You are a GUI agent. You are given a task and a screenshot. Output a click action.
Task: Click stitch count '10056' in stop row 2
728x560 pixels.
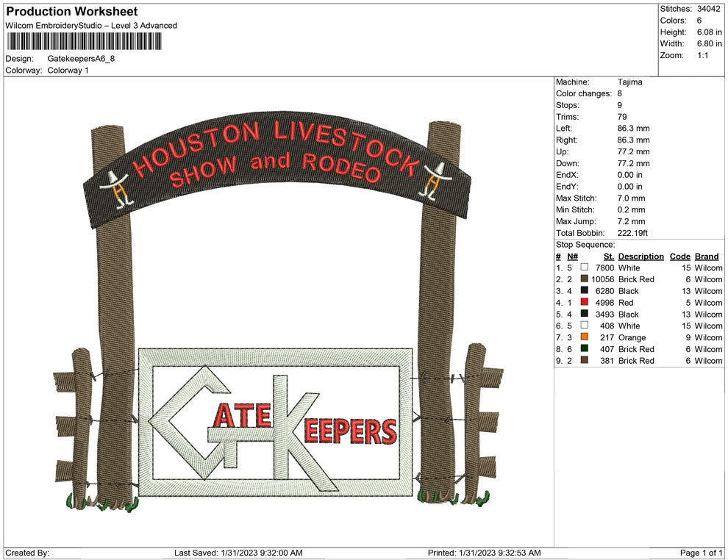[603, 279]
